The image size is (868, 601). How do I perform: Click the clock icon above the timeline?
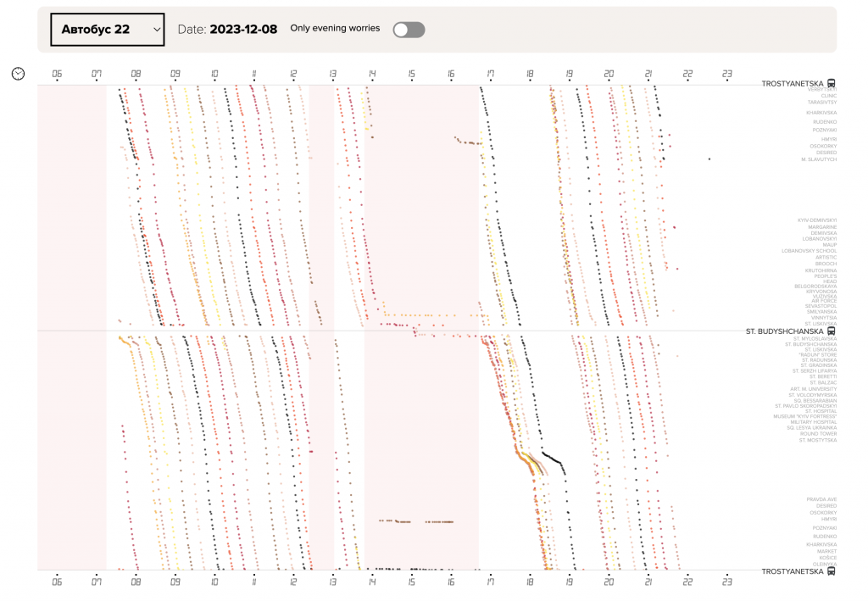19,73
